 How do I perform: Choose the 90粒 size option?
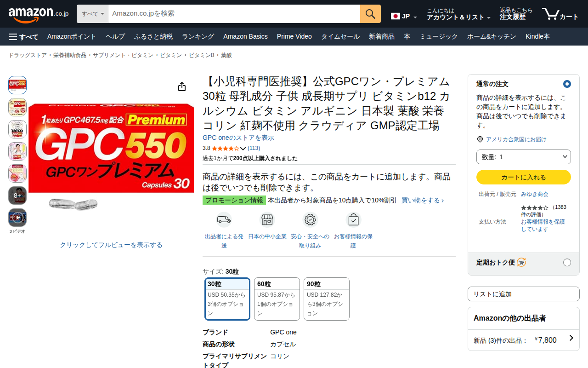[x=327, y=299]
